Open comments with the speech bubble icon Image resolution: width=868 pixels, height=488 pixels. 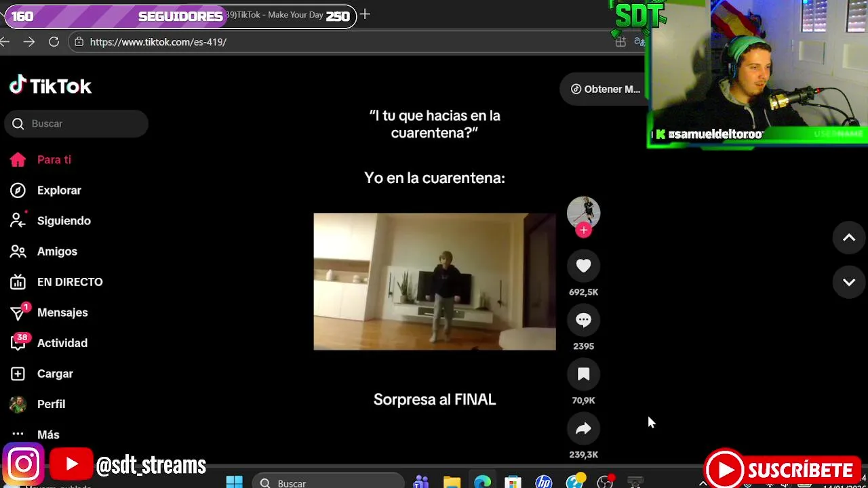point(583,320)
